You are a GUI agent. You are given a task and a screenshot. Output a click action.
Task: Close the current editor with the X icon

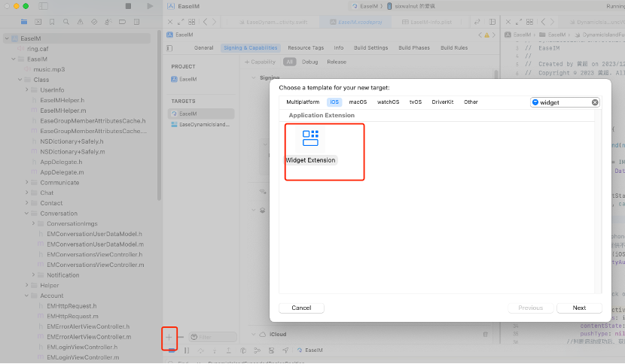(x=170, y=22)
